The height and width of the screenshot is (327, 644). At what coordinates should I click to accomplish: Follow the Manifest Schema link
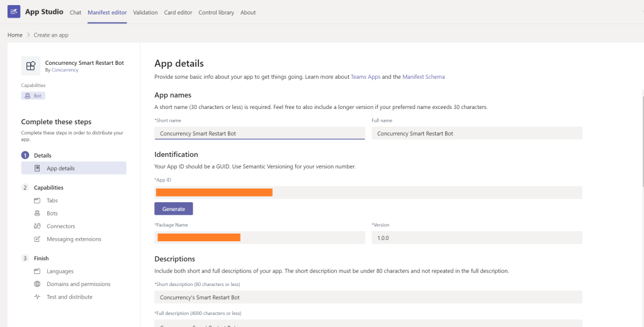423,77
